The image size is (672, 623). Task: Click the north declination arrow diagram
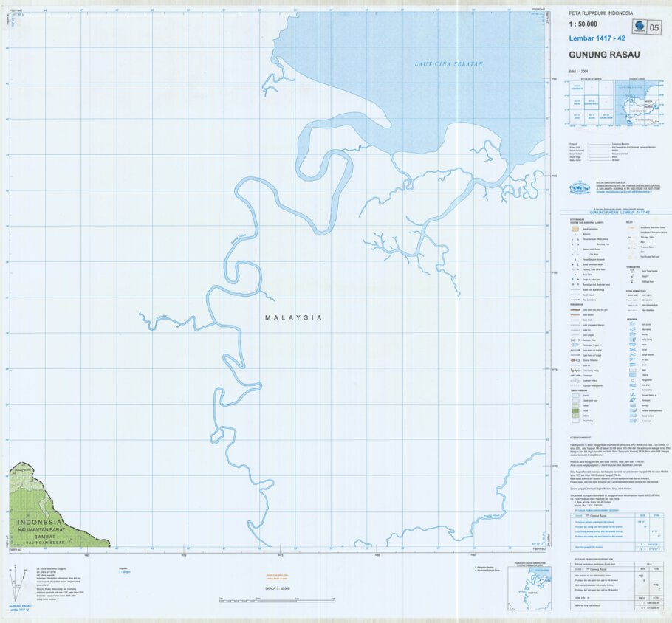click(17, 584)
